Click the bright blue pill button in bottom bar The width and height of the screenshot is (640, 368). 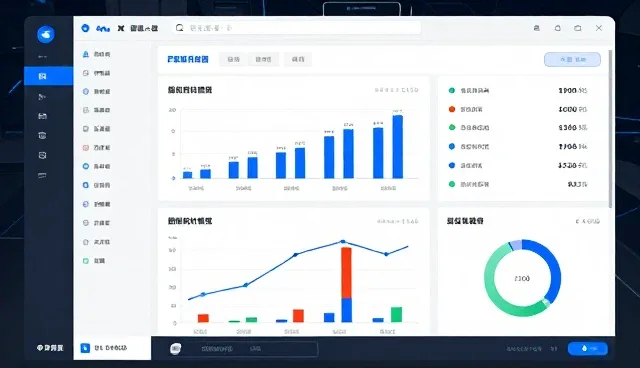click(588, 348)
